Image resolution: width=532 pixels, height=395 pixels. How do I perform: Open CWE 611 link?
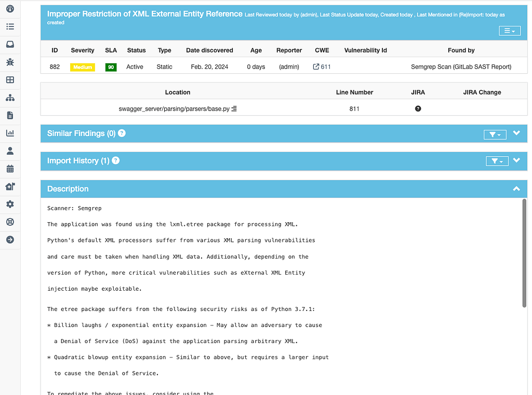pyautogui.click(x=325, y=67)
